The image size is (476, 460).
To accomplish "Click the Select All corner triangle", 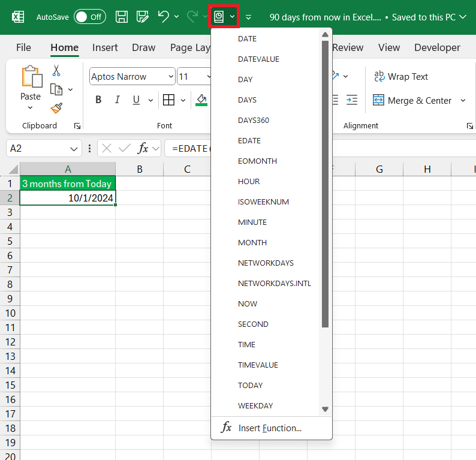I will (13, 169).
